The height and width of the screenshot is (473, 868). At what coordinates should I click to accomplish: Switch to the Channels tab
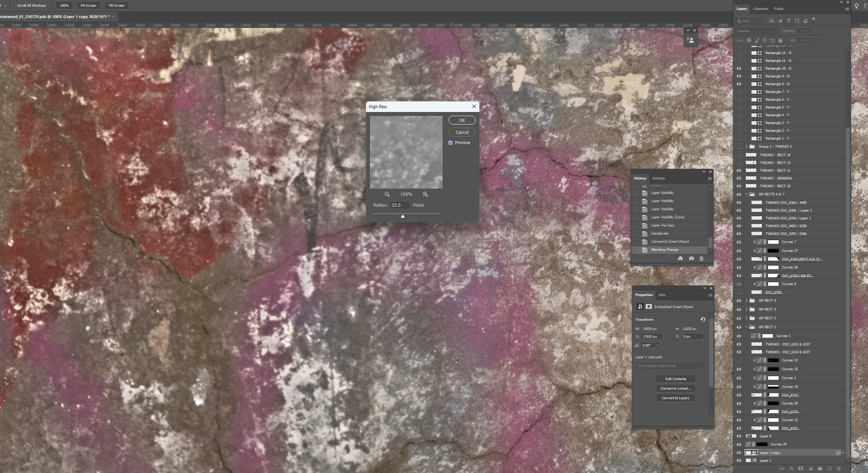click(x=760, y=9)
